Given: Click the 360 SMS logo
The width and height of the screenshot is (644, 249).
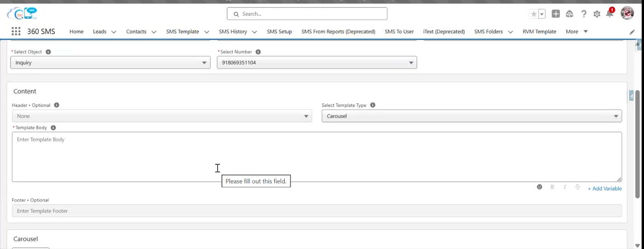Looking at the screenshot, I should [x=22, y=13].
